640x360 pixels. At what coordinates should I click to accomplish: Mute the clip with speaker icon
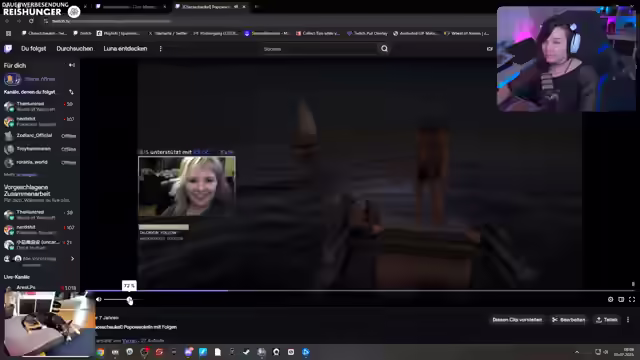coord(99,299)
